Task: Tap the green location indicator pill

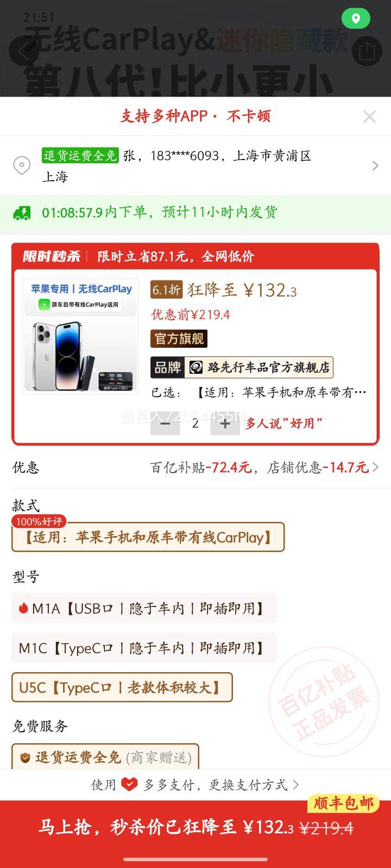Action: (356, 19)
